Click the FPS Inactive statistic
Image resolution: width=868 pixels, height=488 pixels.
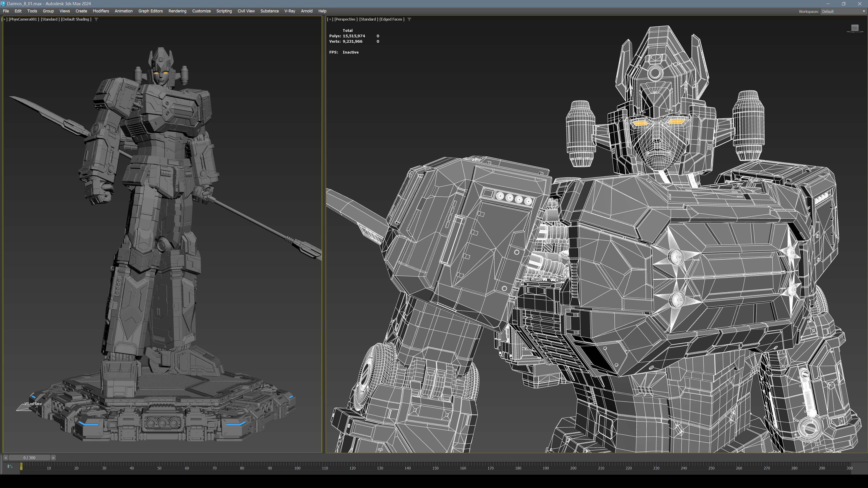pos(344,52)
